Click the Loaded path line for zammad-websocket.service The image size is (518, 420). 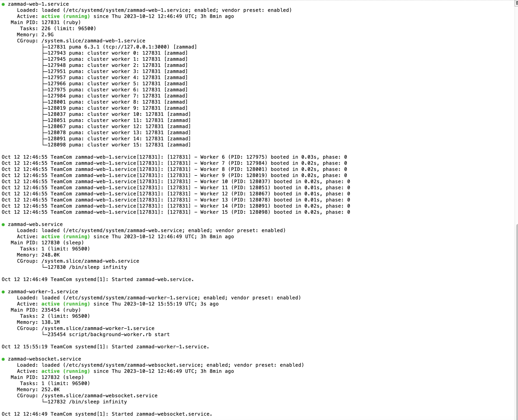160,365
